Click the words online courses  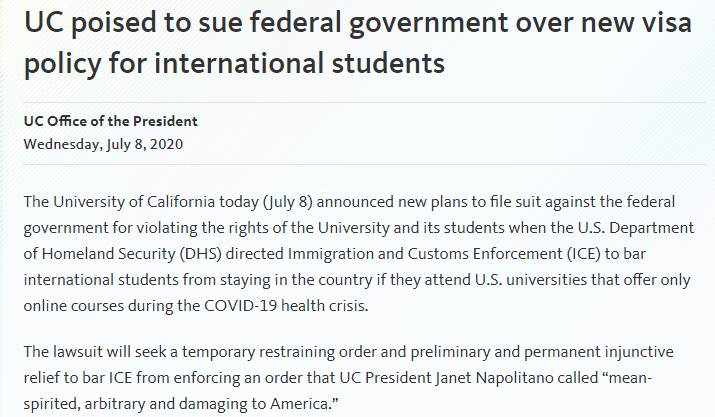(74, 305)
